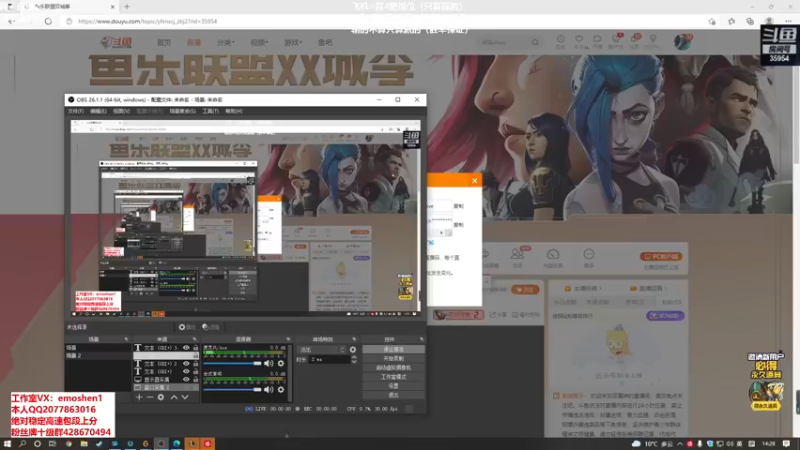Enable 工作室模式 studio mode
Viewport: 800px width, 450px height.
pos(393,377)
